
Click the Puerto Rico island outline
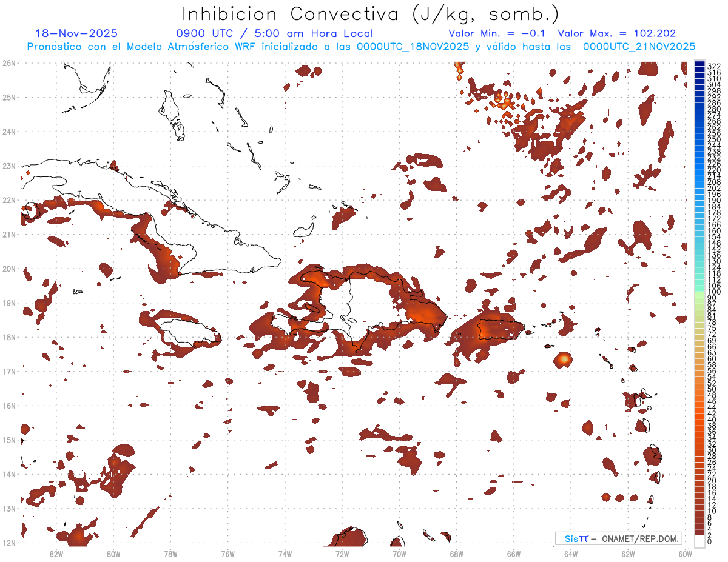click(501, 329)
